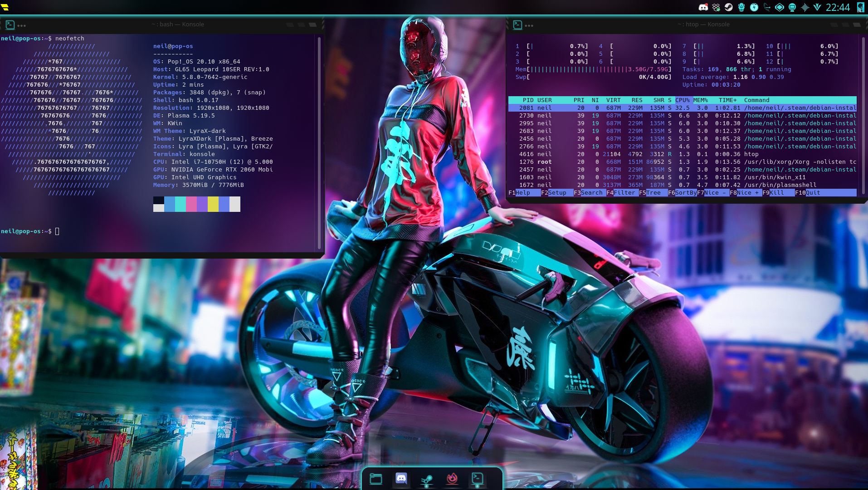Click the audio equalizer tray icon
The height and width of the screenshot is (490, 868).
pyautogui.click(x=805, y=7)
